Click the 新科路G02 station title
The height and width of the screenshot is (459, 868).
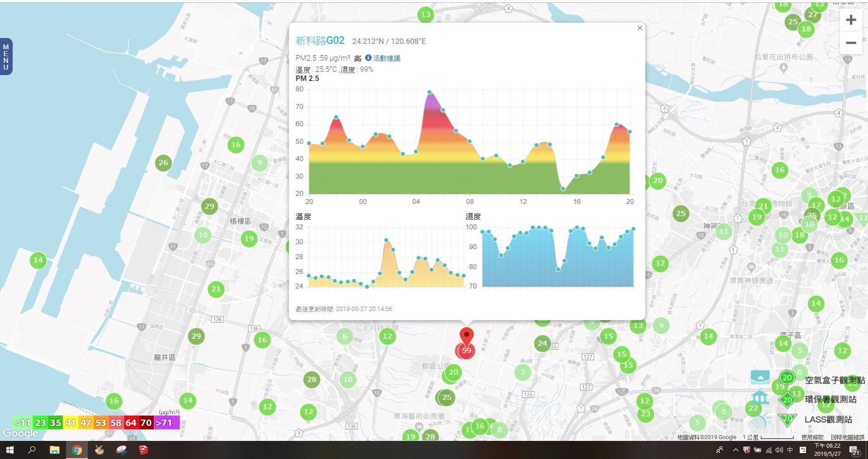coord(320,41)
